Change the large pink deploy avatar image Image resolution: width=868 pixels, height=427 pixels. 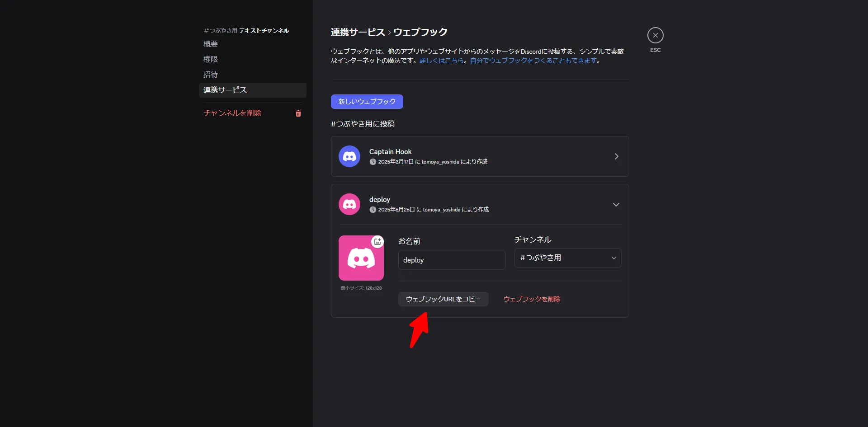pyautogui.click(x=361, y=258)
